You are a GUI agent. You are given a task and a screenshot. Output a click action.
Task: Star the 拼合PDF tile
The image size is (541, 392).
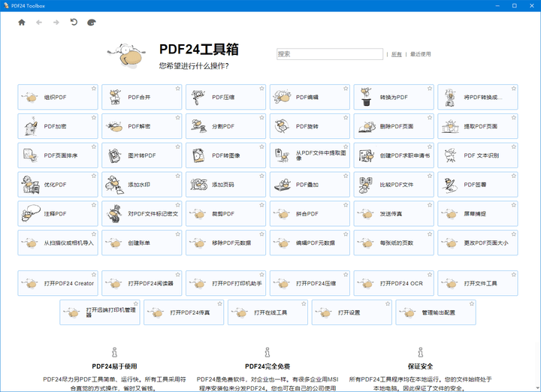click(346, 205)
